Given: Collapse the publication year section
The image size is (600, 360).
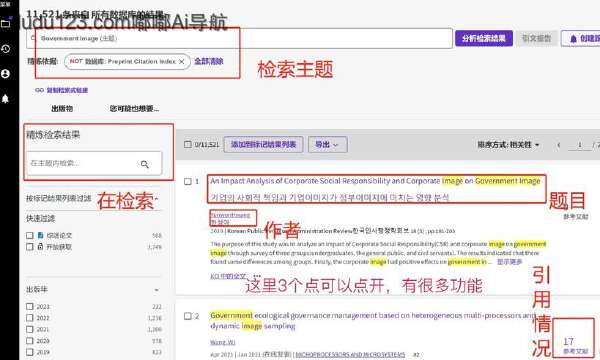Looking at the screenshot, I should tap(157, 290).
